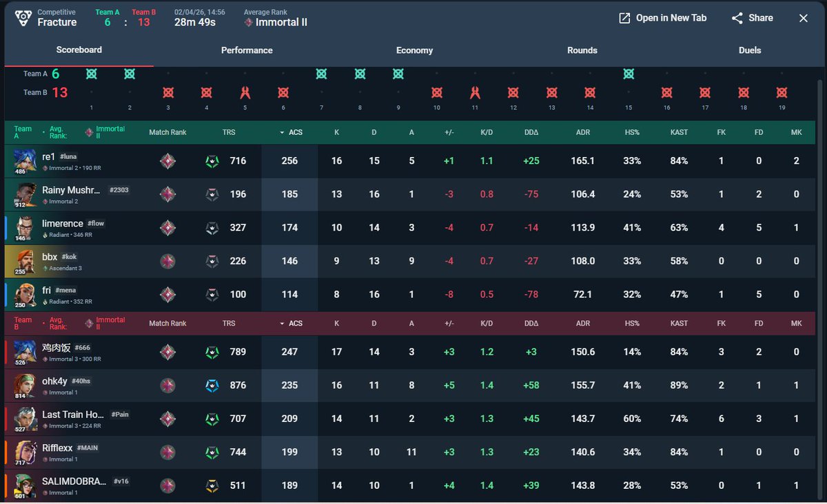
Task: Open player Last Train Ho... profile
Action: [x=73, y=414]
